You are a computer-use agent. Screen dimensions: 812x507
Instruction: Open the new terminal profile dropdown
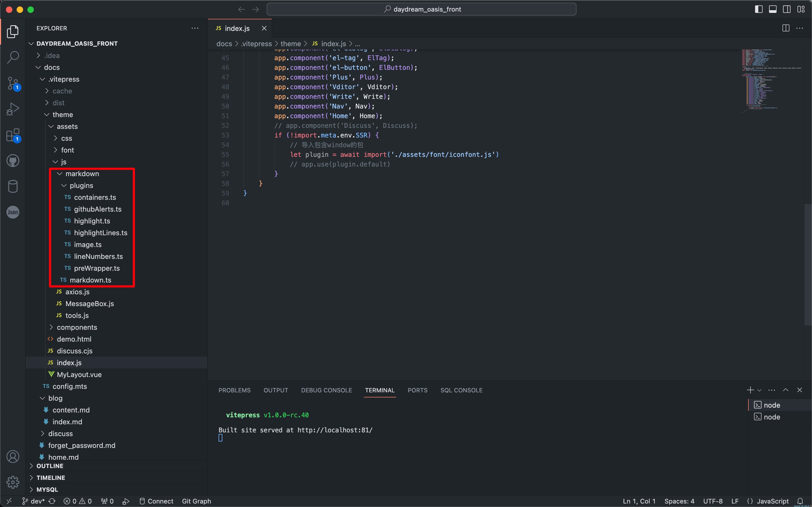click(x=759, y=390)
